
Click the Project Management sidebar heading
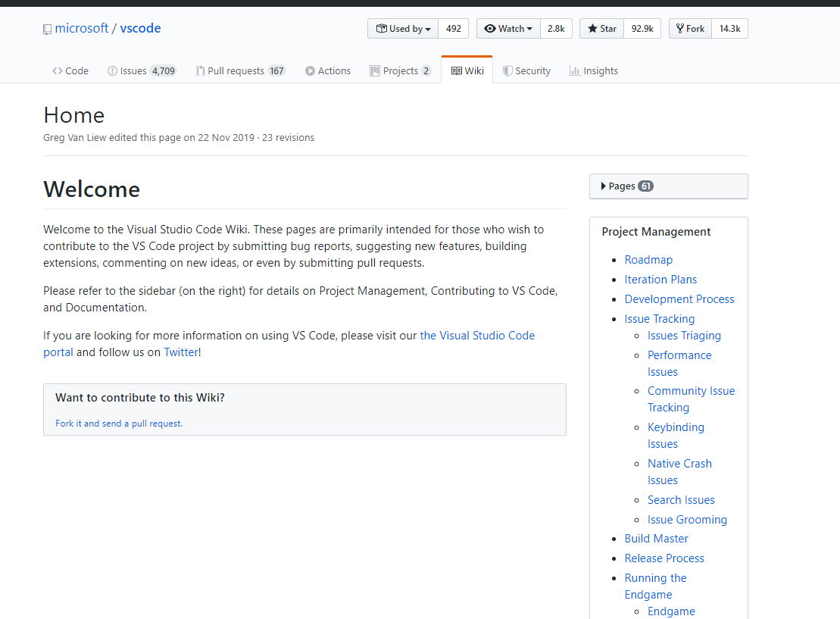pyautogui.click(x=656, y=232)
